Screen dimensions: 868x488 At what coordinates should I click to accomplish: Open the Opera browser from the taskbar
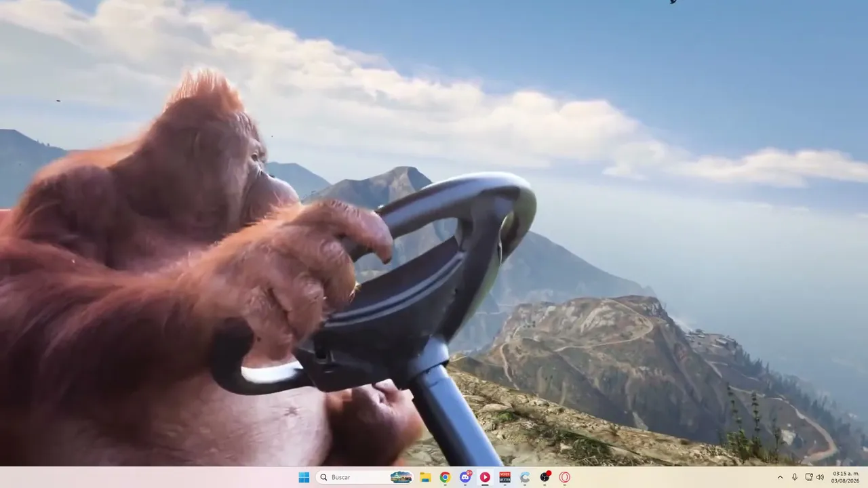564,477
